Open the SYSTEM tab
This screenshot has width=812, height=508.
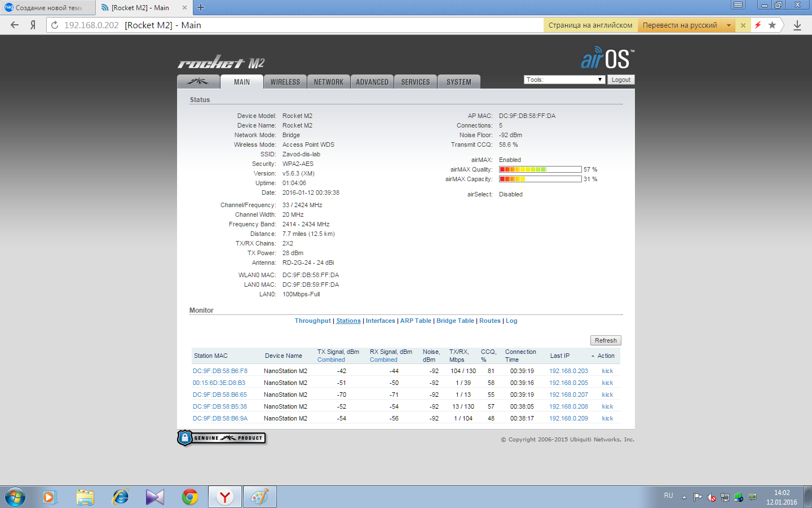tap(459, 82)
